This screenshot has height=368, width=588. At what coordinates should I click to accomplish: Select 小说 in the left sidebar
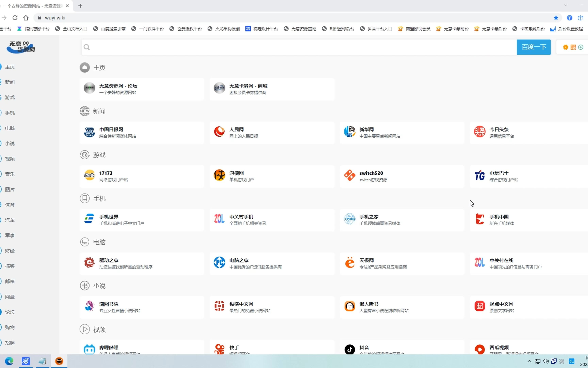tap(10, 144)
